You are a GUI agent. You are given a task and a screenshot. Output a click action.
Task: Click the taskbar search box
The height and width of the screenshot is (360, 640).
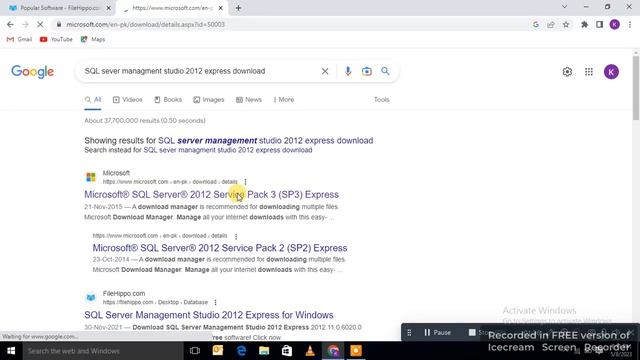coord(103,351)
